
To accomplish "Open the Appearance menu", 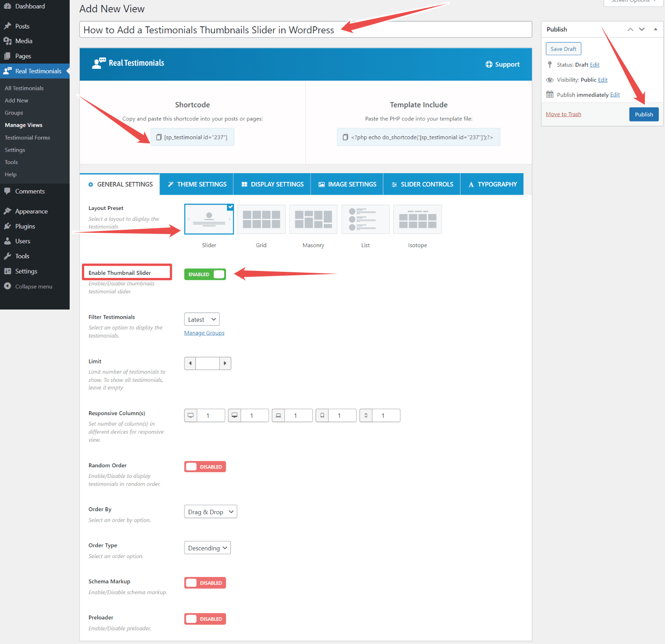I will click(31, 211).
